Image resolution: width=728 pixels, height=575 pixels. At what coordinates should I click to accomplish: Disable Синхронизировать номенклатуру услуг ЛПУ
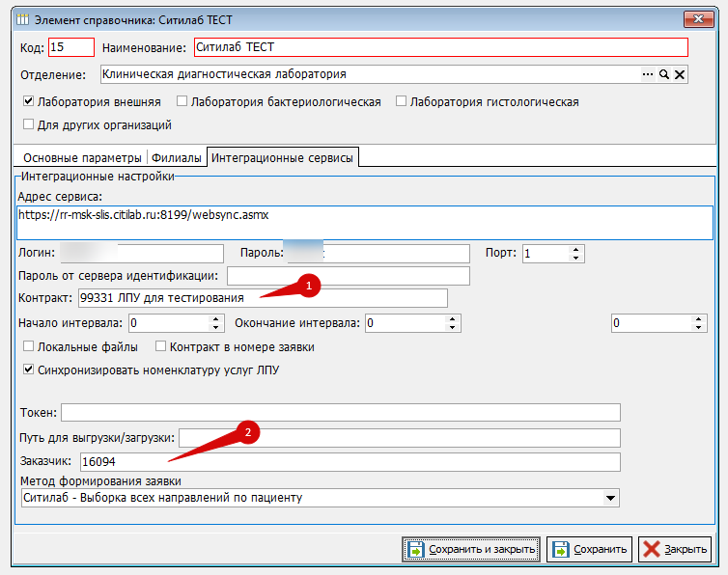28,370
